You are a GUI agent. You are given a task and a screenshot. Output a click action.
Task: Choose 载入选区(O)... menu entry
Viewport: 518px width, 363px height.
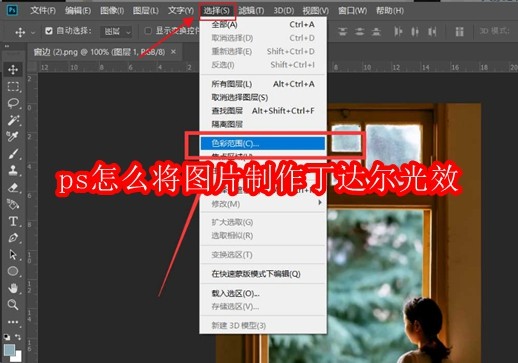pos(263,293)
